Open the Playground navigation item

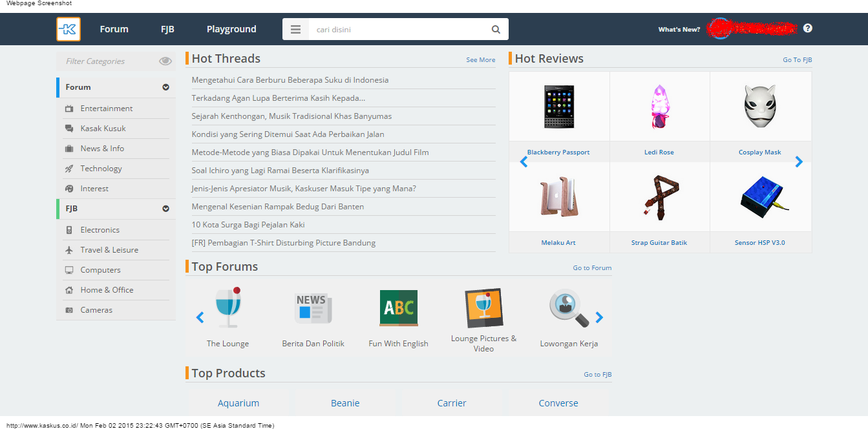click(x=231, y=29)
